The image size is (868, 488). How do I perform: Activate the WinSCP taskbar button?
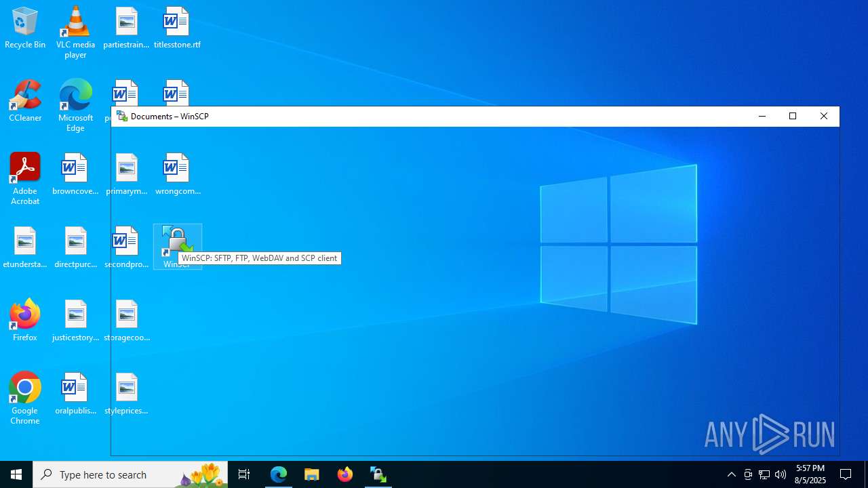pyautogui.click(x=378, y=474)
